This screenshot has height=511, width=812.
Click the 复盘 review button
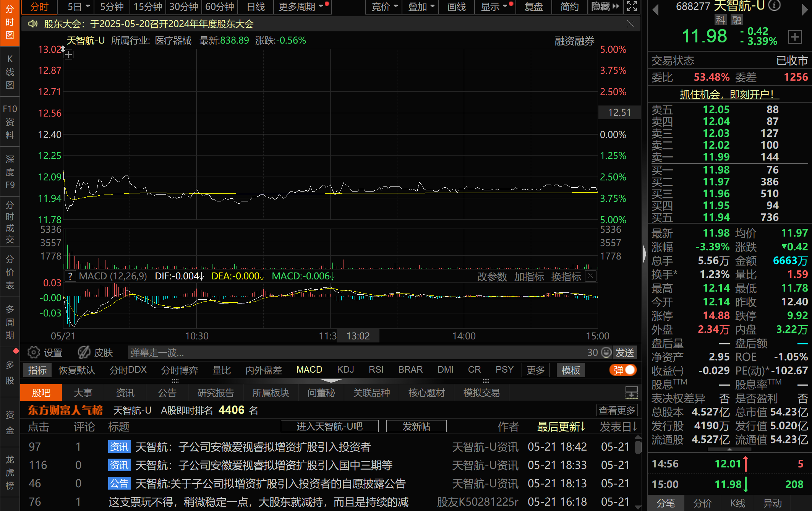tap(533, 6)
